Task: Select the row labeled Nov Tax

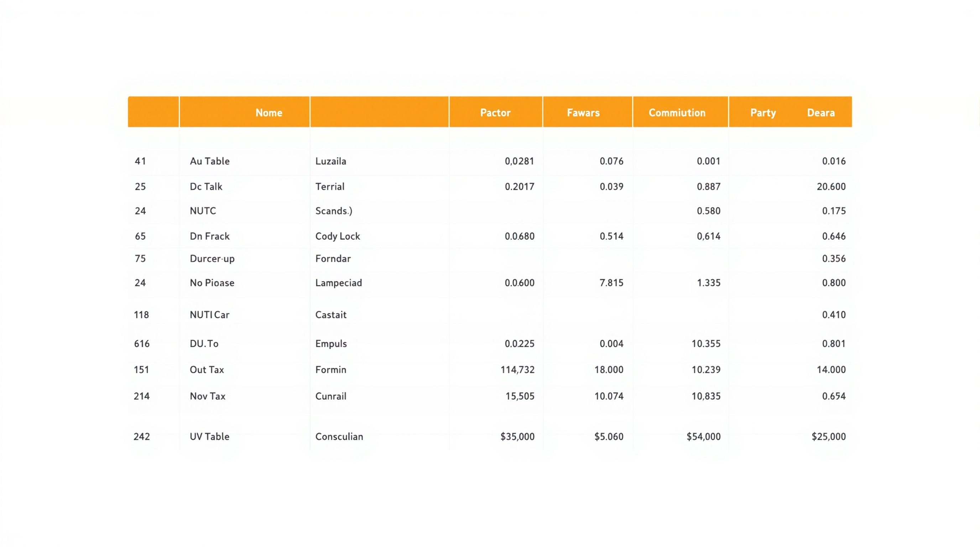Action: point(207,396)
